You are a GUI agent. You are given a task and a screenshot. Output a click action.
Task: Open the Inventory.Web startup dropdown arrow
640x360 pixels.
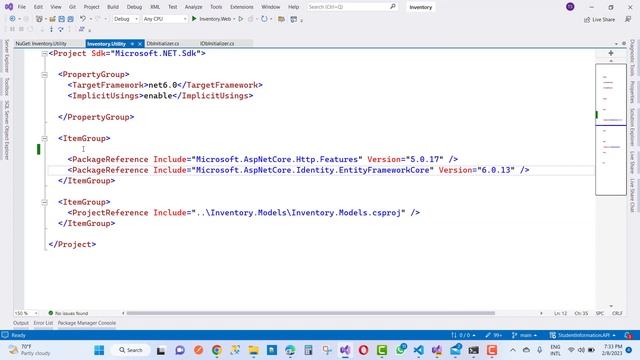[234, 19]
